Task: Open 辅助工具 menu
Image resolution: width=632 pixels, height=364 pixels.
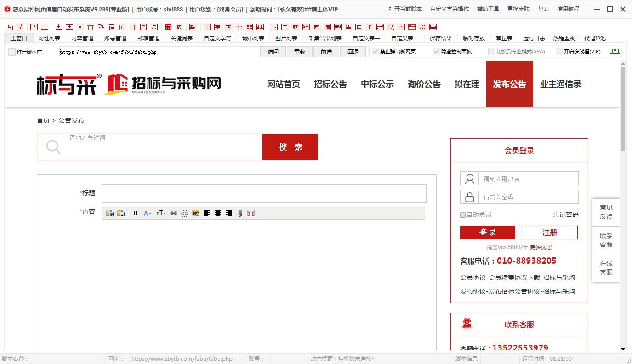Action: point(488,9)
